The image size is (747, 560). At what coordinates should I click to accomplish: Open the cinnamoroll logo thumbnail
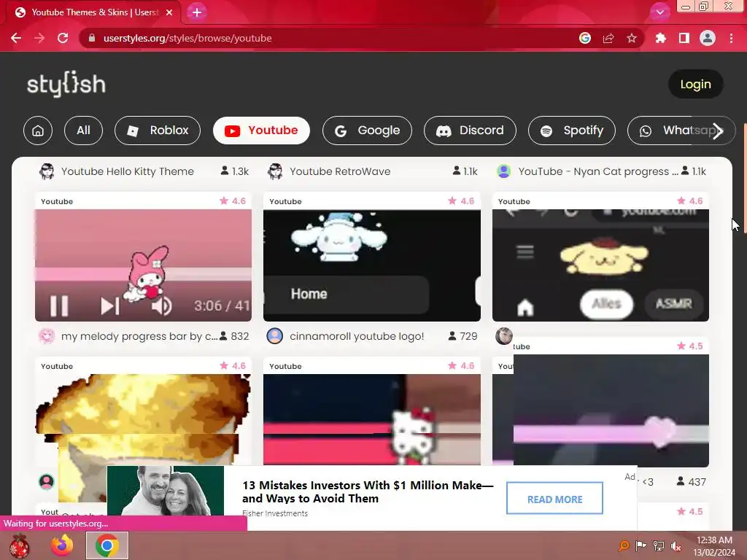[x=371, y=265]
